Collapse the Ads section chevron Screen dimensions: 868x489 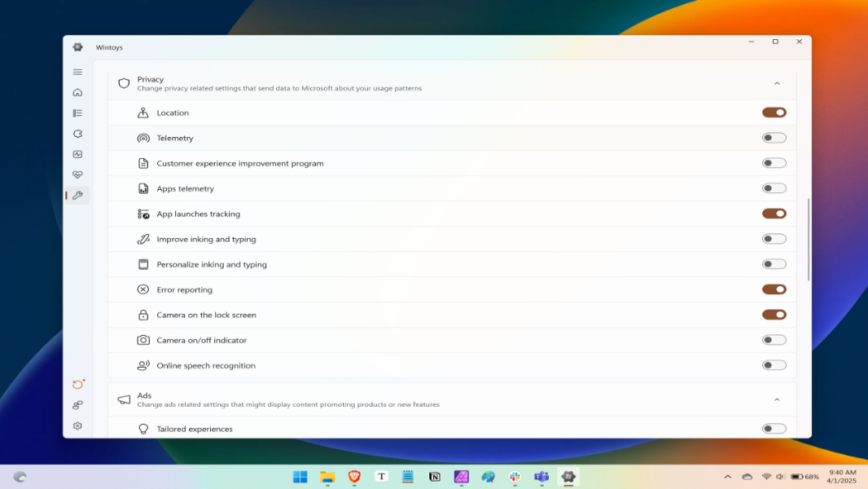point(776,399)
